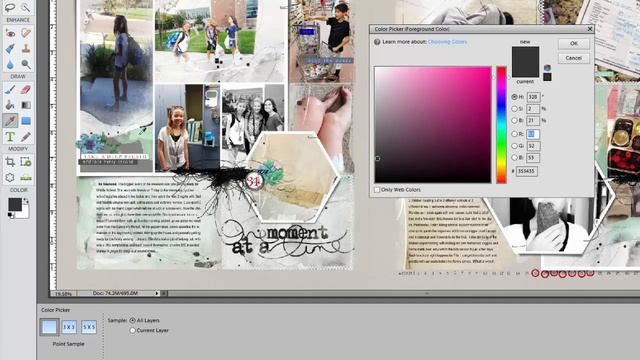The height and width of the screenshot is (360, 640).
Task: Select the Blur tool
Action: coord(10,64)
